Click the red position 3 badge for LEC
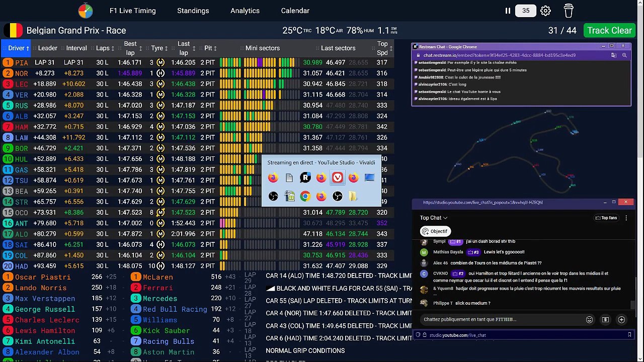 tap(8, 84)
